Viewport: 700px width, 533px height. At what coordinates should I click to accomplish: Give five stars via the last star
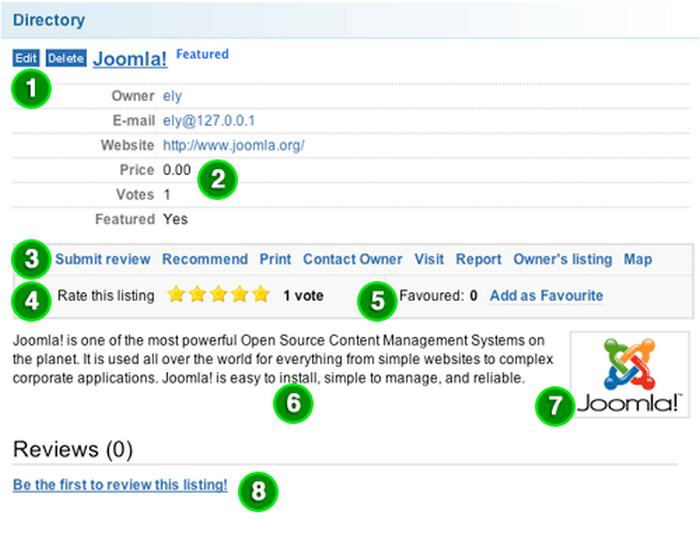(x=261, y=295)
